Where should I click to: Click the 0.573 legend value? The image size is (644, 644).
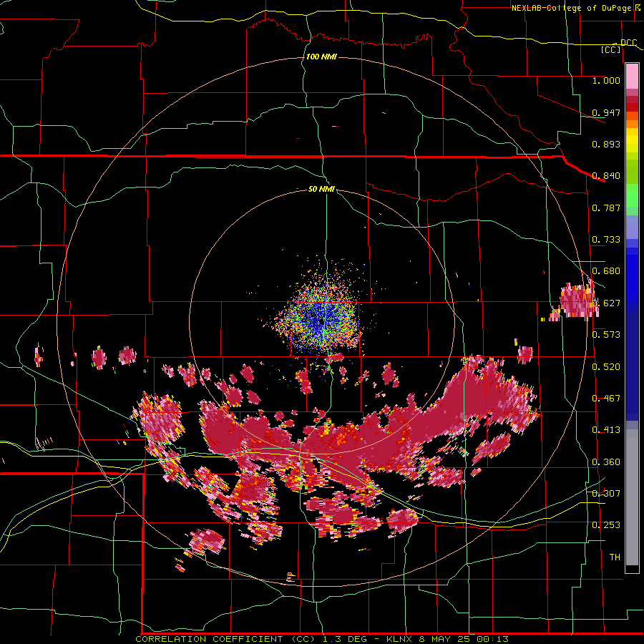click(x=606, y=335)
